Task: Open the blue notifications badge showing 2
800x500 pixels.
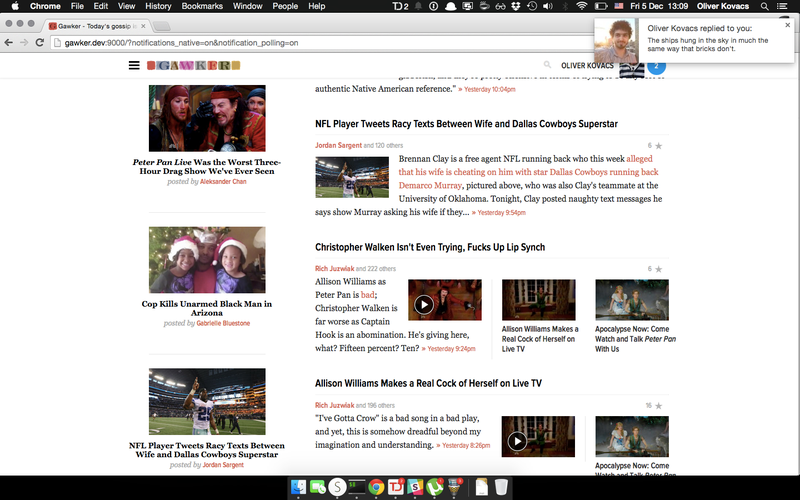Action: point(656,67)
